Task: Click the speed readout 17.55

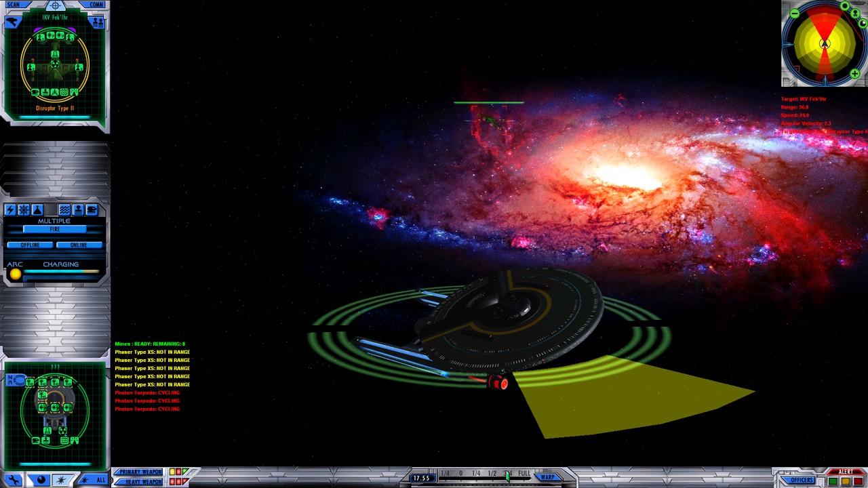Action: tap(422, 478)
